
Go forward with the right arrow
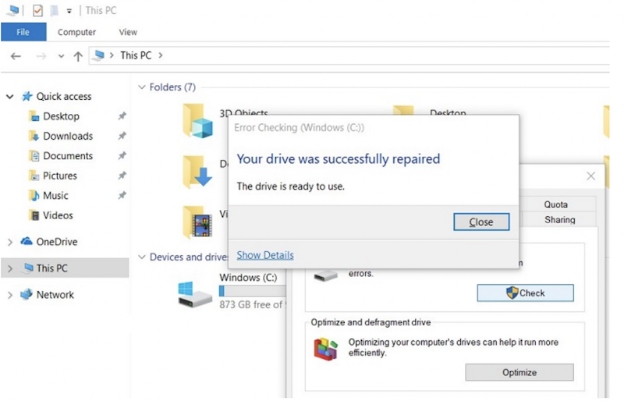[x=41, y=56]
